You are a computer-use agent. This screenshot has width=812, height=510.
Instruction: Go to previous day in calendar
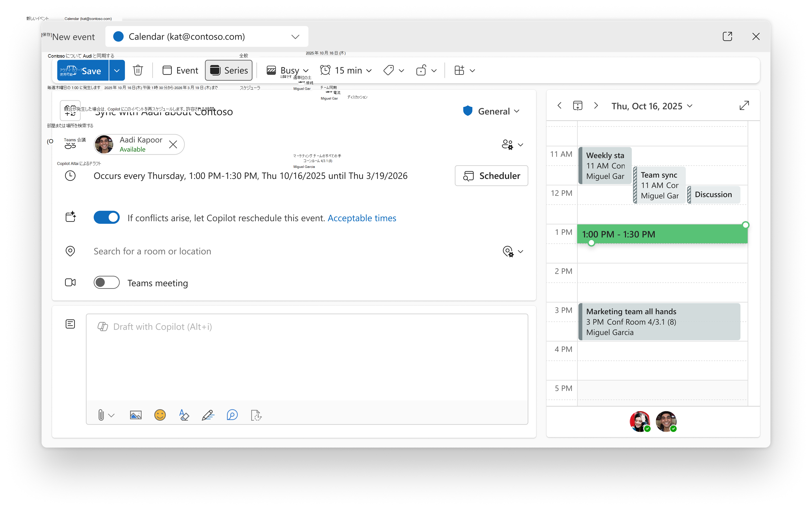559,106
